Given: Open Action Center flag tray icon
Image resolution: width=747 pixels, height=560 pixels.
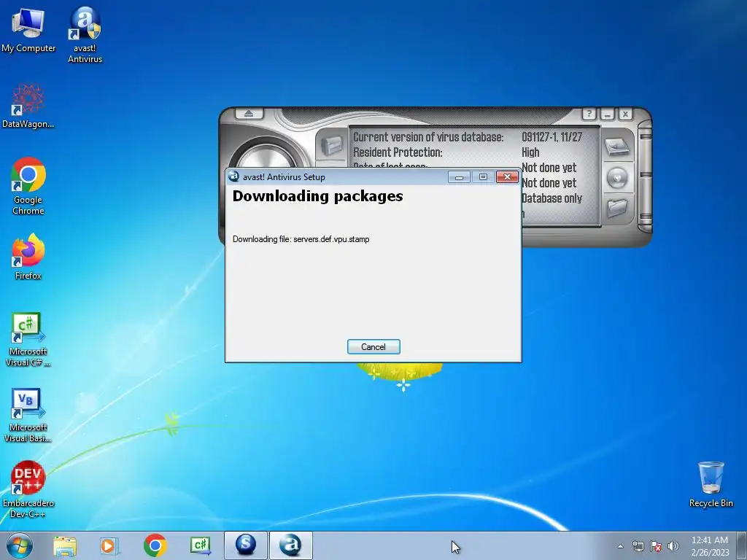Looking at the screenshot, I should [x=656, y=546].
